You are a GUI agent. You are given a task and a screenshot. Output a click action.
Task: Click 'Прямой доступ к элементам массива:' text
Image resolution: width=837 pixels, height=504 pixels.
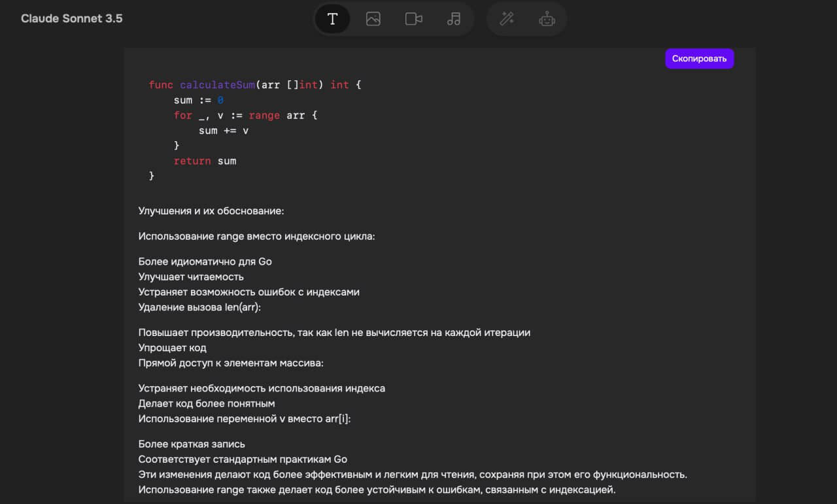[x=231, y=363]
